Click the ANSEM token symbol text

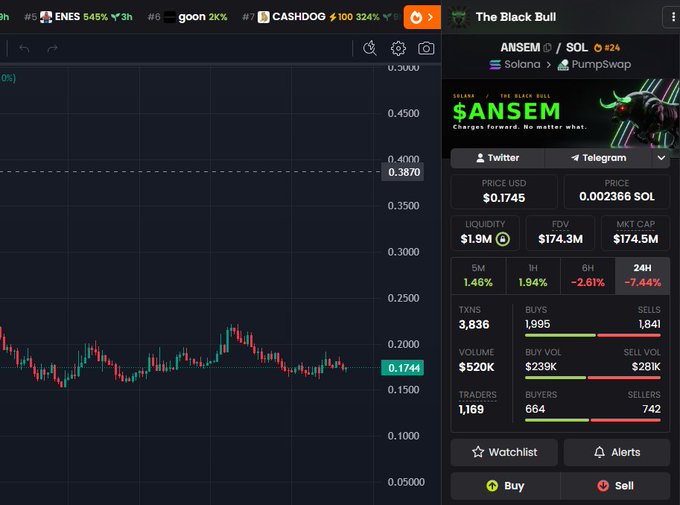click(520, 47)
